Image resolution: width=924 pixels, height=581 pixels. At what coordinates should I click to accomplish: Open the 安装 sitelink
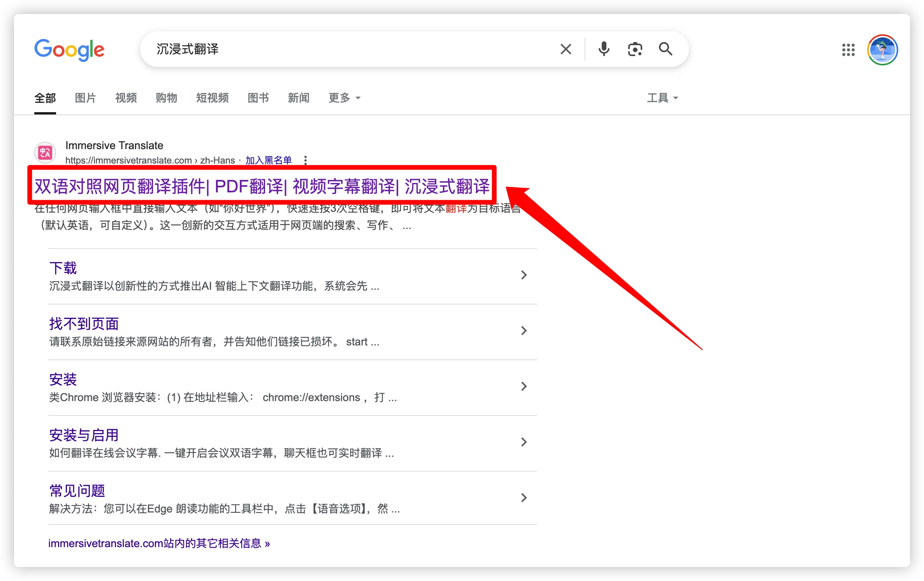63,379
